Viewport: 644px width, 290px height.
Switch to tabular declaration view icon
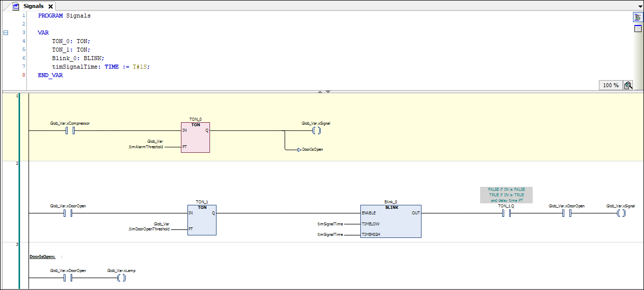coord(637,29)
